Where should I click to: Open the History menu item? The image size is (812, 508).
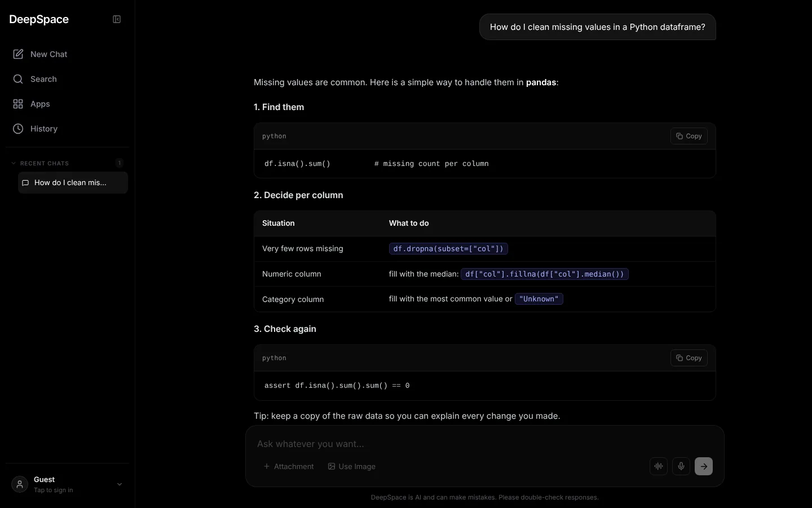tap(68, 129)
